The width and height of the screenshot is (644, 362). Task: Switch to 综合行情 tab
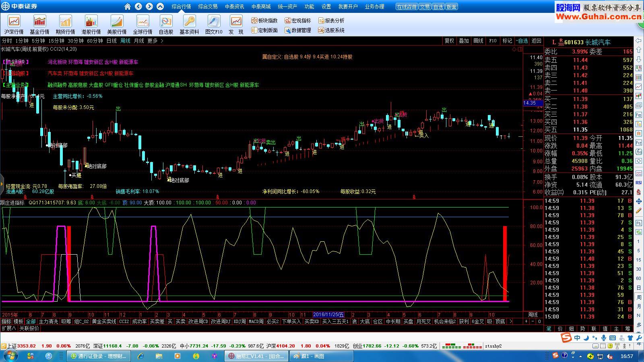181,6
